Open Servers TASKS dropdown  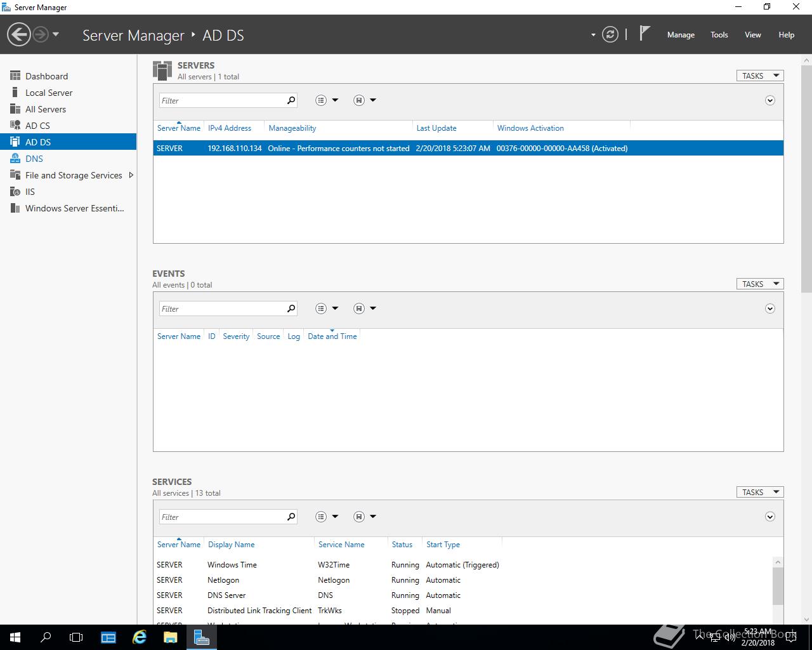click(x=760, y=76)
